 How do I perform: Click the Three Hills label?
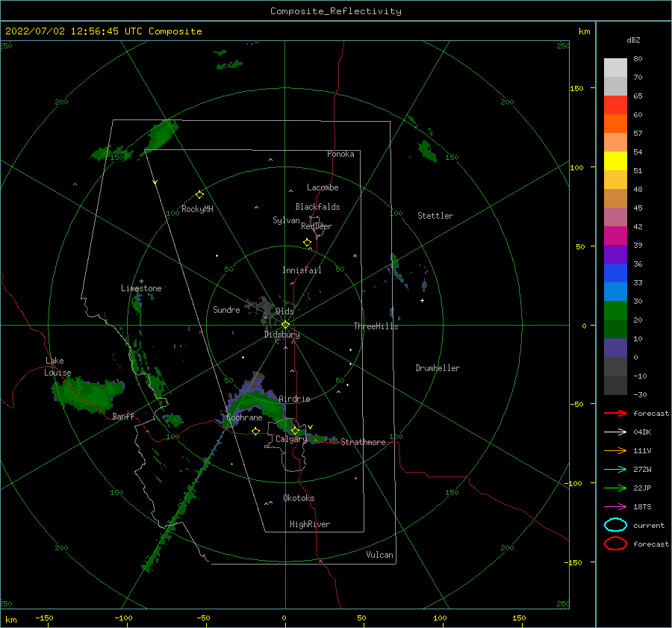coord(376,326)
